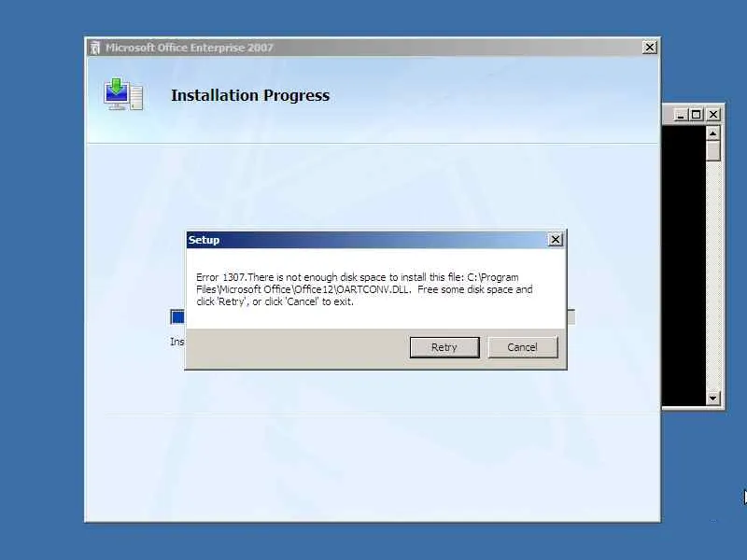This screenshot has width=747, height=560.
Task: Click console window scroll down arrow
Action: click(x=712, y=399)
